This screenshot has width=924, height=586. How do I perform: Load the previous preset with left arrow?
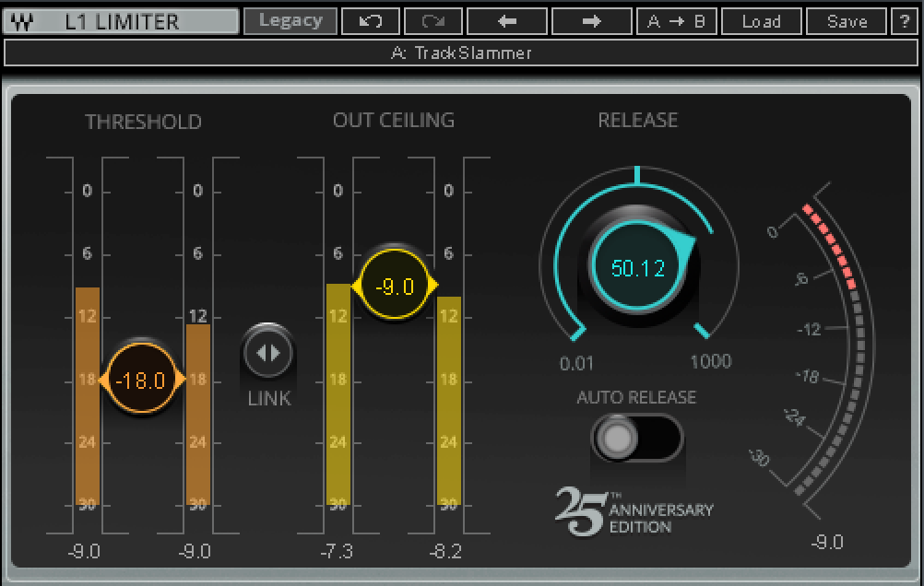(507, 21)
